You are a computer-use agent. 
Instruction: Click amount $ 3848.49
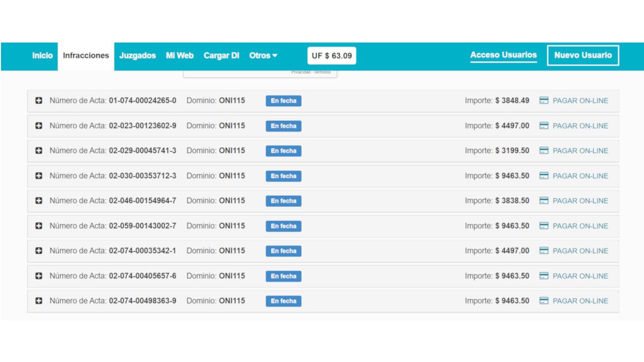pos(512,100)
